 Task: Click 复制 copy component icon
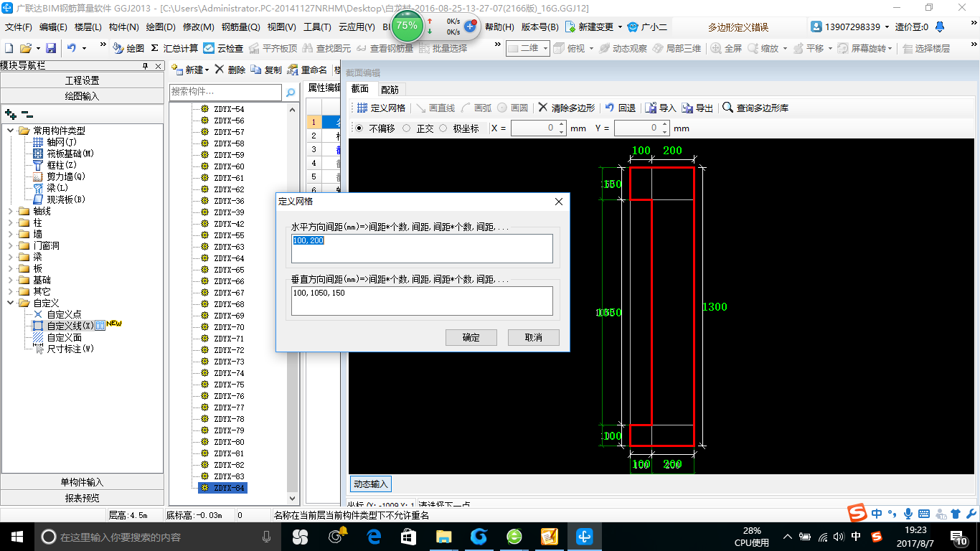[256, 70]
